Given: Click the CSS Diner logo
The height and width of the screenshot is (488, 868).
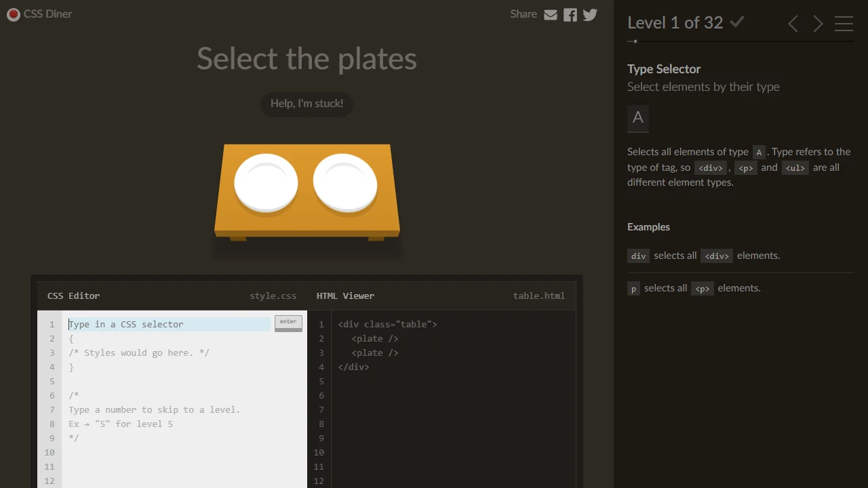Looking at the screenshot, I should (x=39, y=14).
